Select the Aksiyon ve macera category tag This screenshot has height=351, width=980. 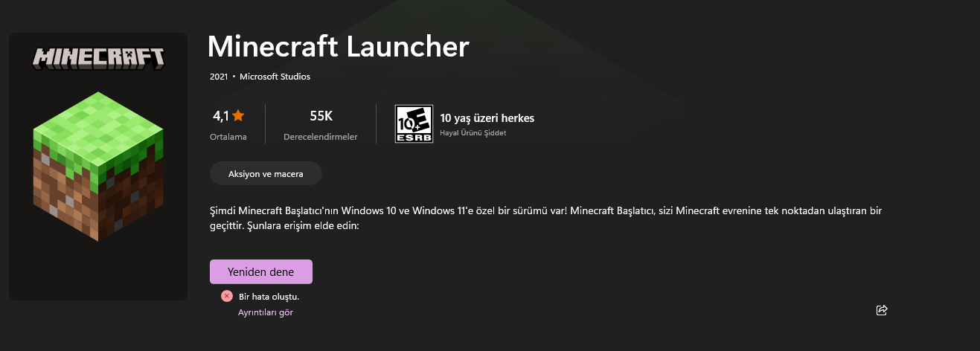point(266,173)
